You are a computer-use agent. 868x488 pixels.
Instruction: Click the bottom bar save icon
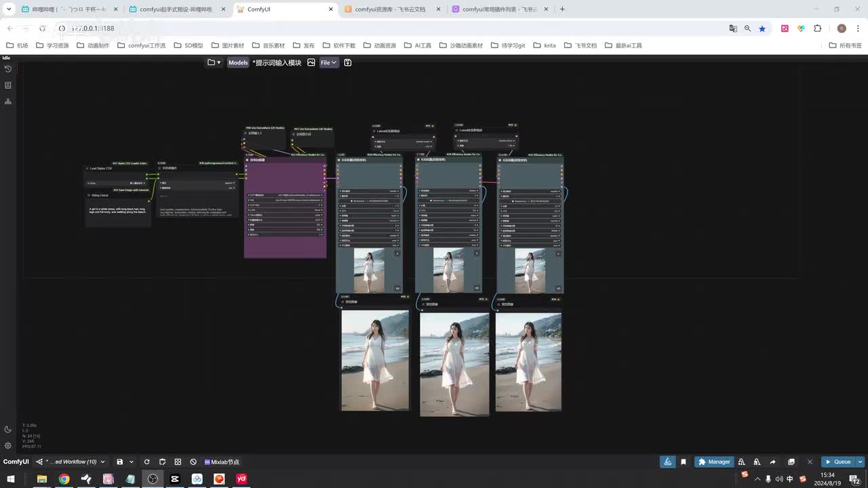[120, 462]
